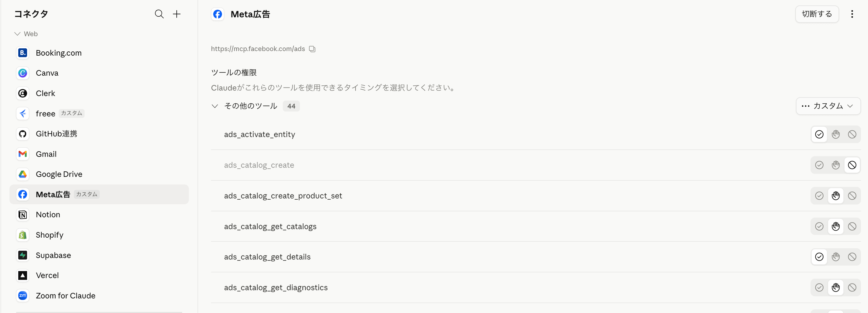Open the Notion connector
The width and height of the screenshot is (868, 313).
click(x=99, y=215)
